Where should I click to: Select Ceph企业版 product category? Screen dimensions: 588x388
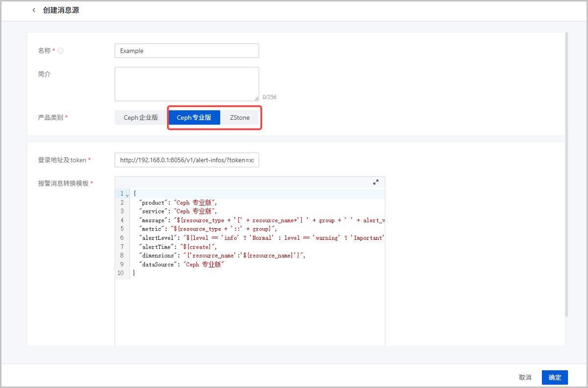[141, 118]
